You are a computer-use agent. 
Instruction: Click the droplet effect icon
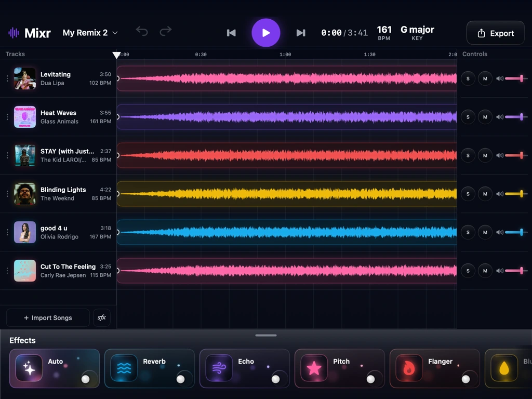click(x=504, y=368)
